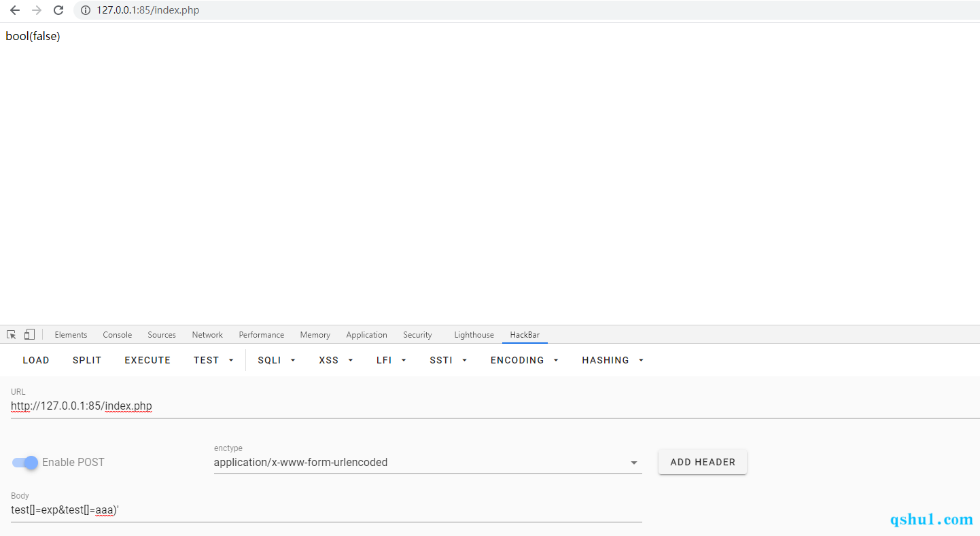The image size is (980, 536).
Task: Open the Lighthouse tab
Action: [x=474, y=335]
